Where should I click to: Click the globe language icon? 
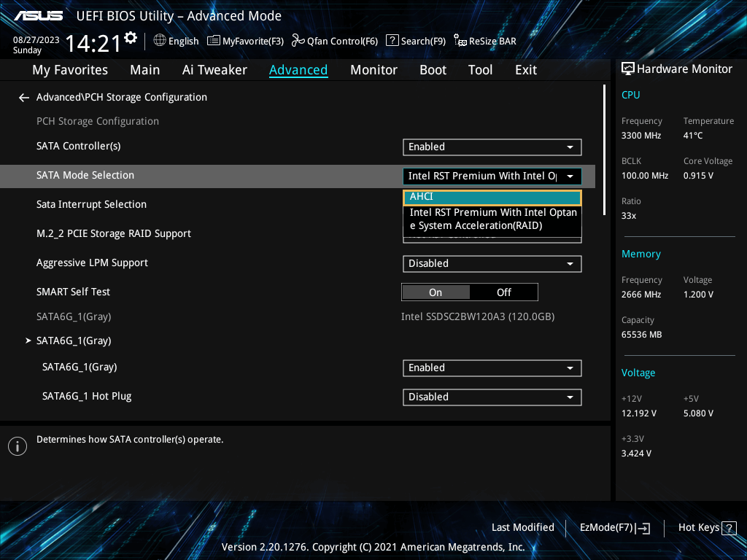coord(160,41)
